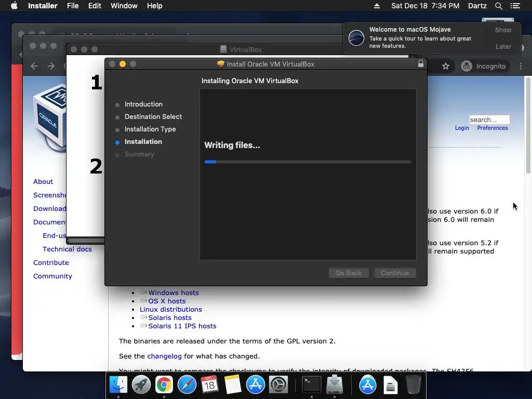Click the Writing files progress bar
The image size is (532, 399).
308,162
